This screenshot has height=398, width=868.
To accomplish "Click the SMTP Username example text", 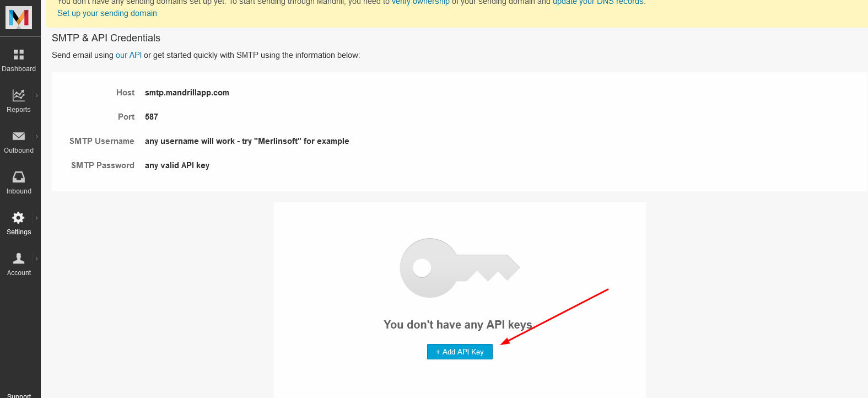I will [247, 141].
